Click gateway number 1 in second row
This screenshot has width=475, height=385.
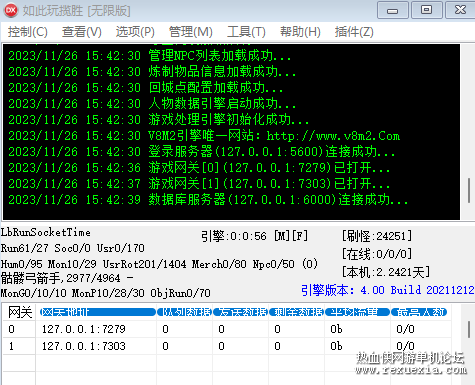12,346
